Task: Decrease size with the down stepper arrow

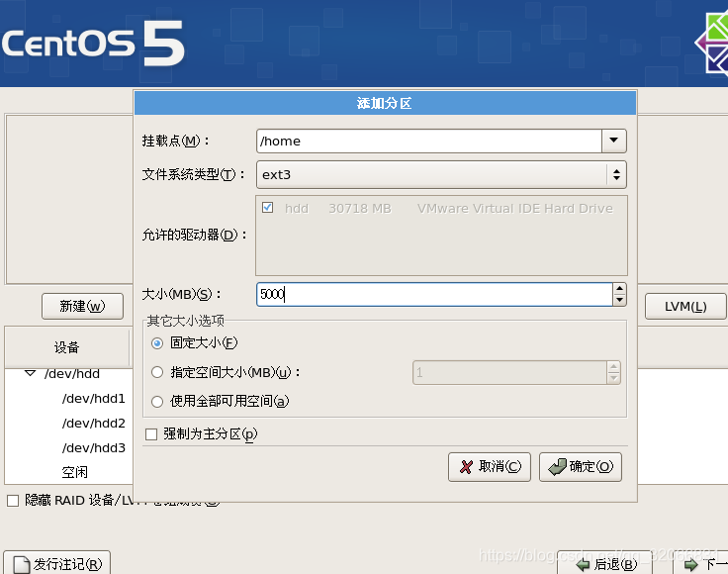Action: click(x=619, y=300)
